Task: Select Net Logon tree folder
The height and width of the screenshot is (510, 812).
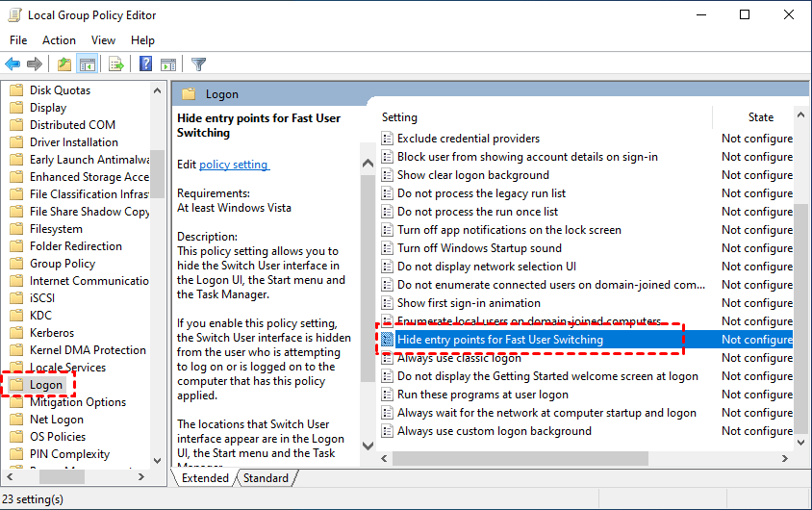Action: pyautogui.click(x=57, y=420)
